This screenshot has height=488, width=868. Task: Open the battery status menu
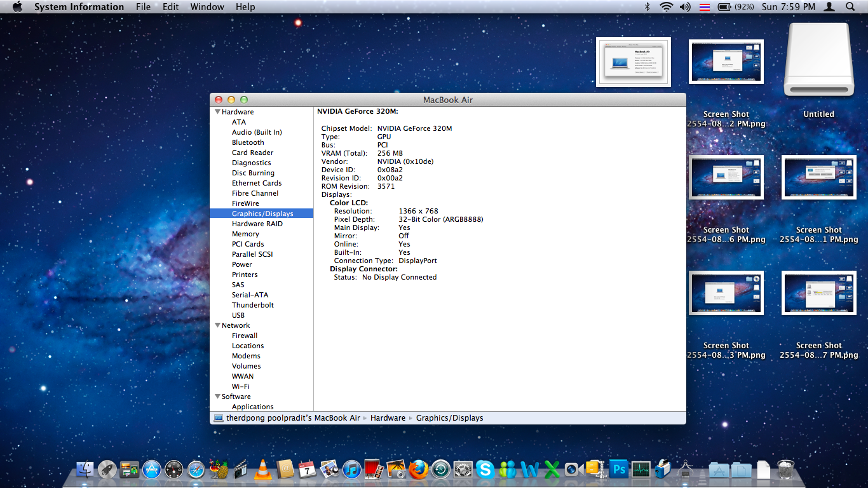[x=735, y=7]
